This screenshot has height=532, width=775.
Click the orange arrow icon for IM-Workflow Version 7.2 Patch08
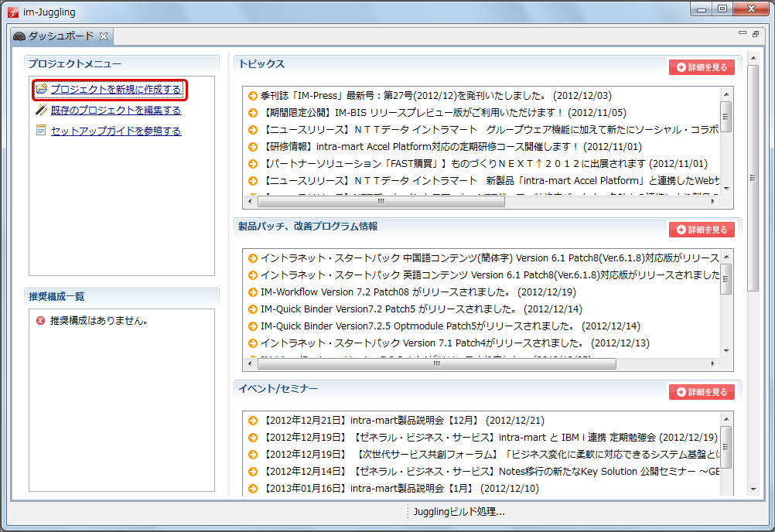pyautogui.click(x=253, y=292)
